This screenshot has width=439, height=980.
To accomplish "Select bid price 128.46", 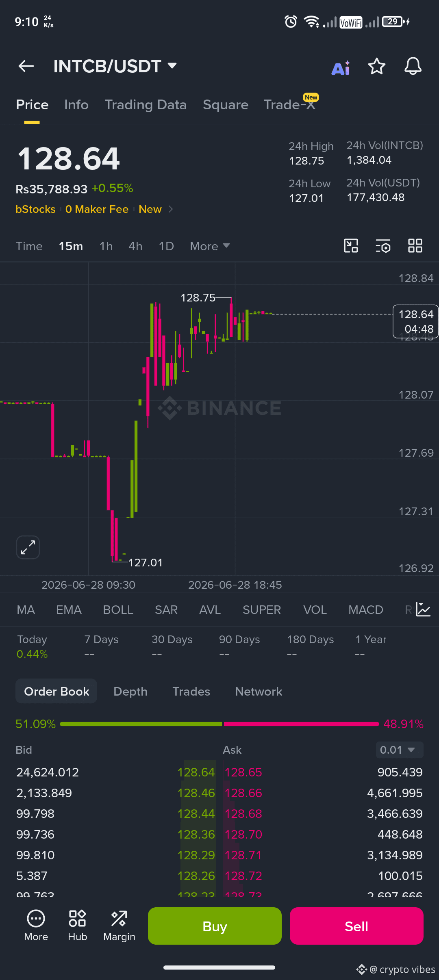I will pos(196,793).
